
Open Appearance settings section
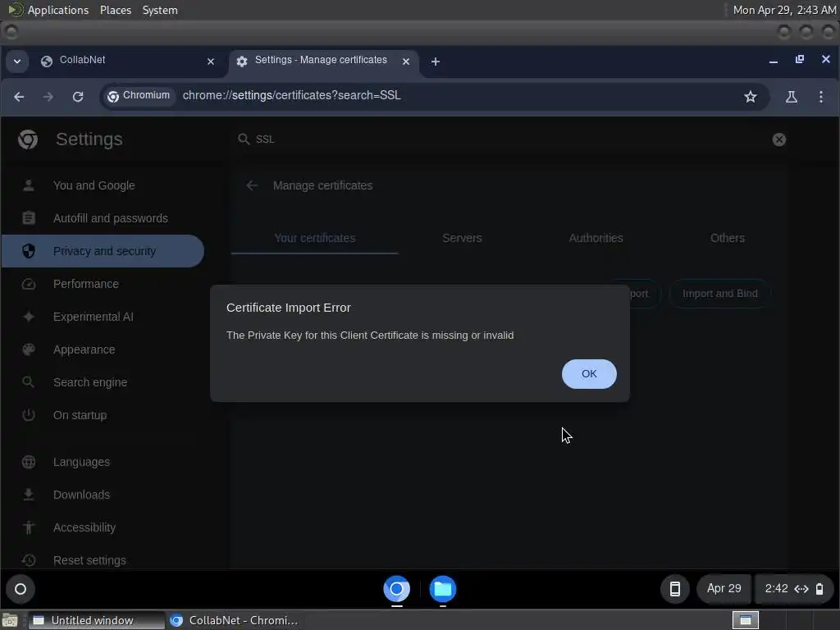(103, 349)
